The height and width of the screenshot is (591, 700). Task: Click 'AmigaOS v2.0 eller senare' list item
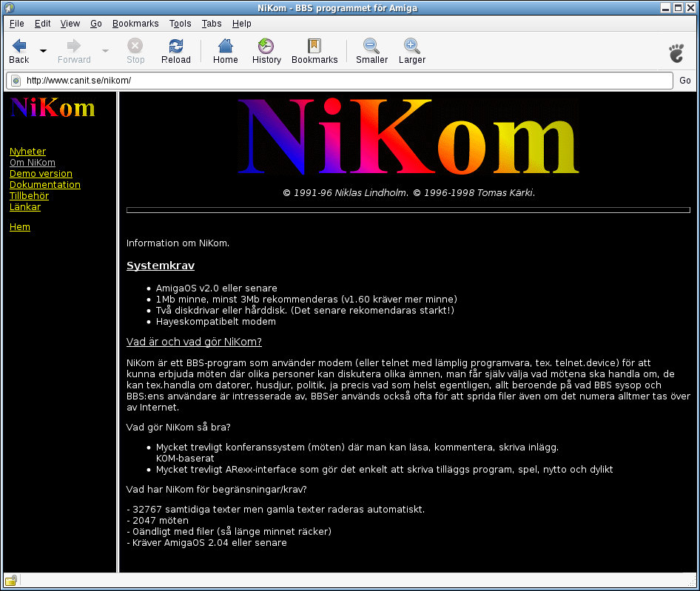[x=217, y=288]
